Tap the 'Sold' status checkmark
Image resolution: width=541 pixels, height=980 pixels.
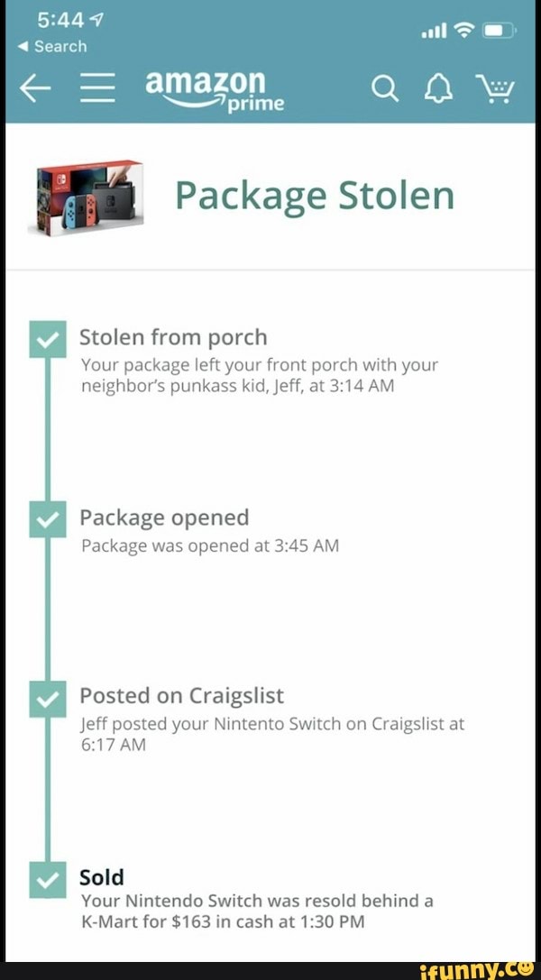[47, 879]
